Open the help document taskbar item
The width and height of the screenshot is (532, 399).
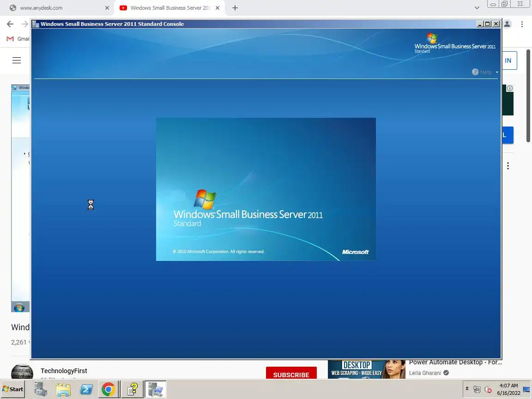tap(133, 389)
